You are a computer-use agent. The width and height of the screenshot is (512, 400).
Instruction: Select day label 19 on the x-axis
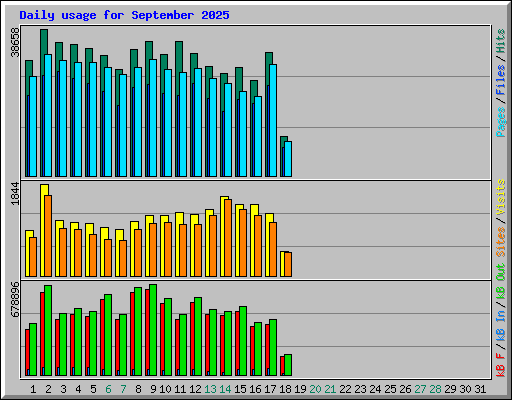tap(300, 389)
